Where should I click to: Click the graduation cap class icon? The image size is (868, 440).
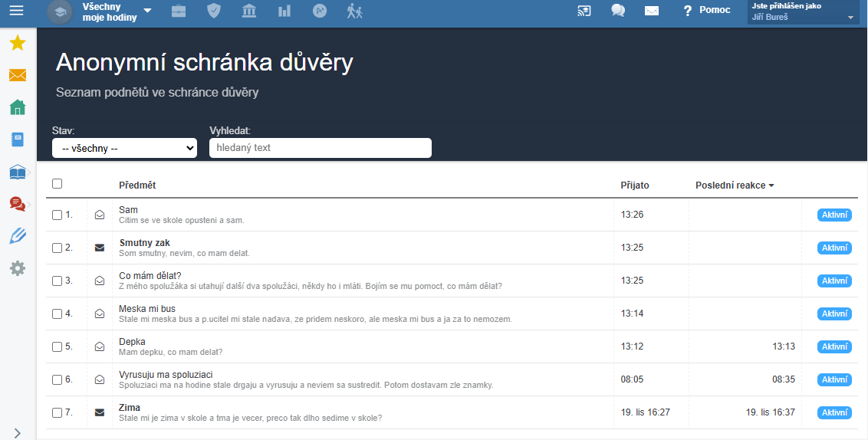coord(60,11)
